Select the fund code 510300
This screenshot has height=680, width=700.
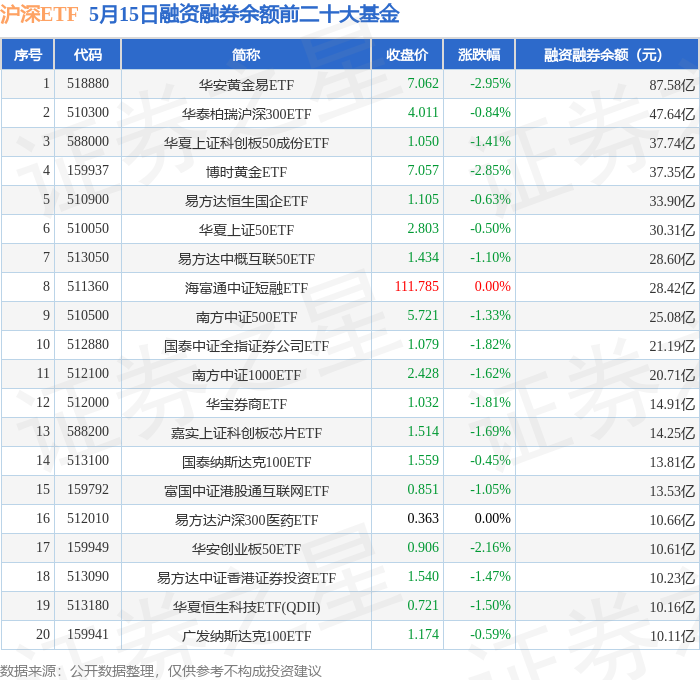coord(88,113)
